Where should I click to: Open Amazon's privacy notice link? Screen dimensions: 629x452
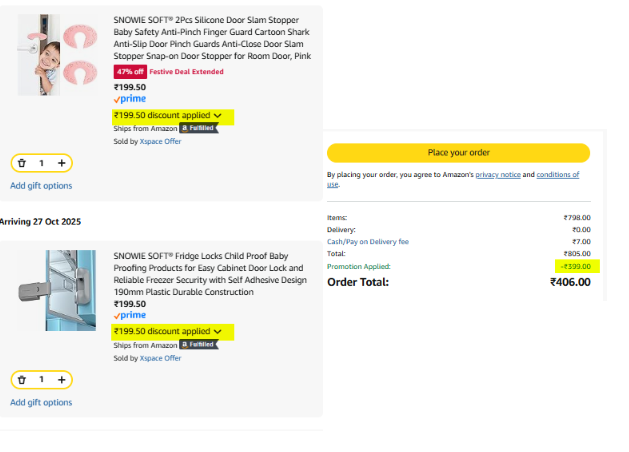(498, 175)
